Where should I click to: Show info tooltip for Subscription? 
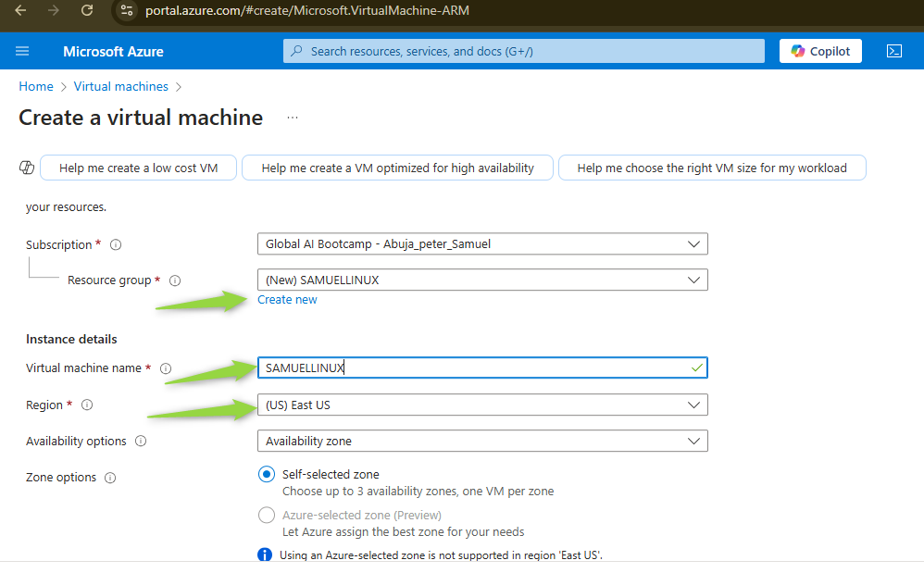[x=116, y=245]
